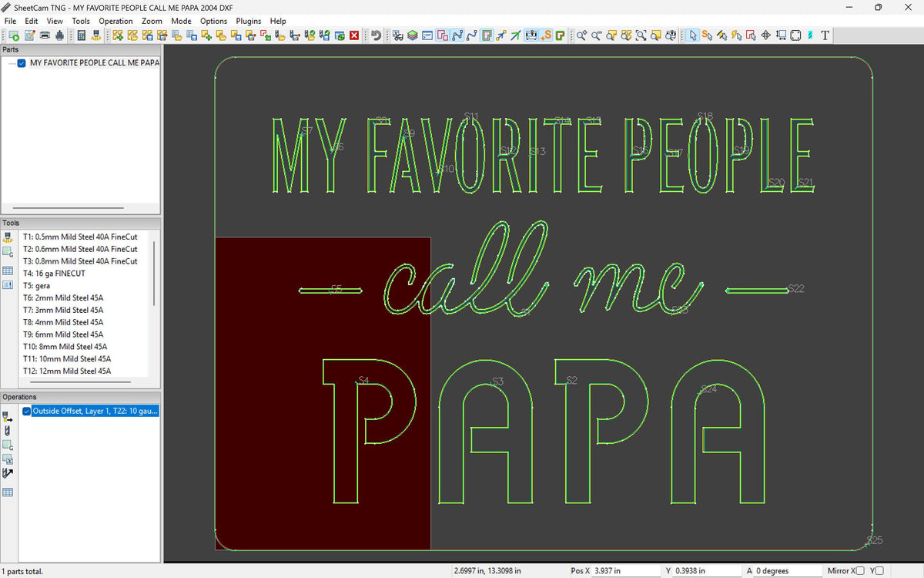The height and width of the screenshot is (578, 924).
Task: Click the Y position input field
Action: click(x=708, y=571)
